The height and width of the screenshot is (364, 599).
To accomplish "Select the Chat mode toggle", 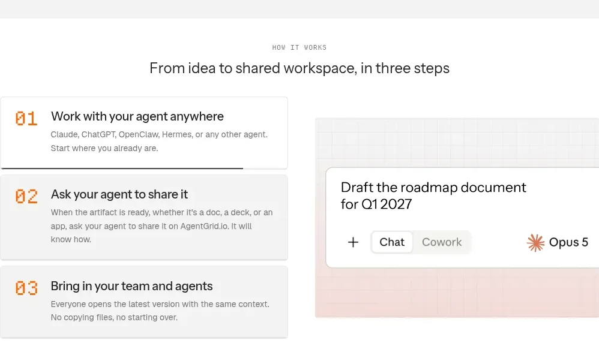I will tap(391, 242).
